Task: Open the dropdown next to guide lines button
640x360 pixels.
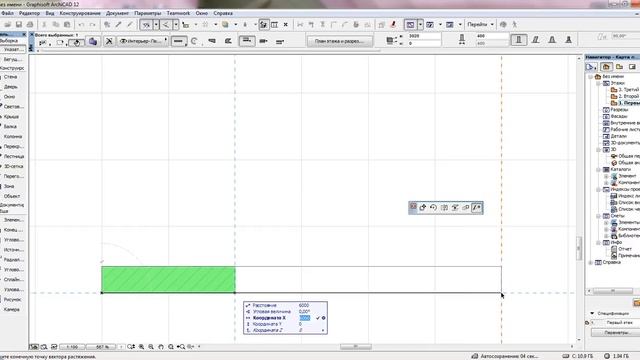Action: pyautogui.click(x=156, y=25)
